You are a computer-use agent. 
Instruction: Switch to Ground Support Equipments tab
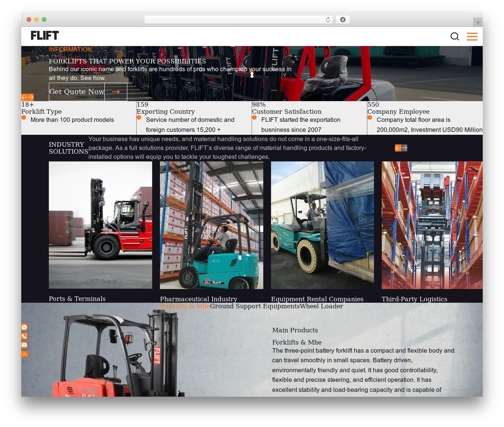[255, 306]
